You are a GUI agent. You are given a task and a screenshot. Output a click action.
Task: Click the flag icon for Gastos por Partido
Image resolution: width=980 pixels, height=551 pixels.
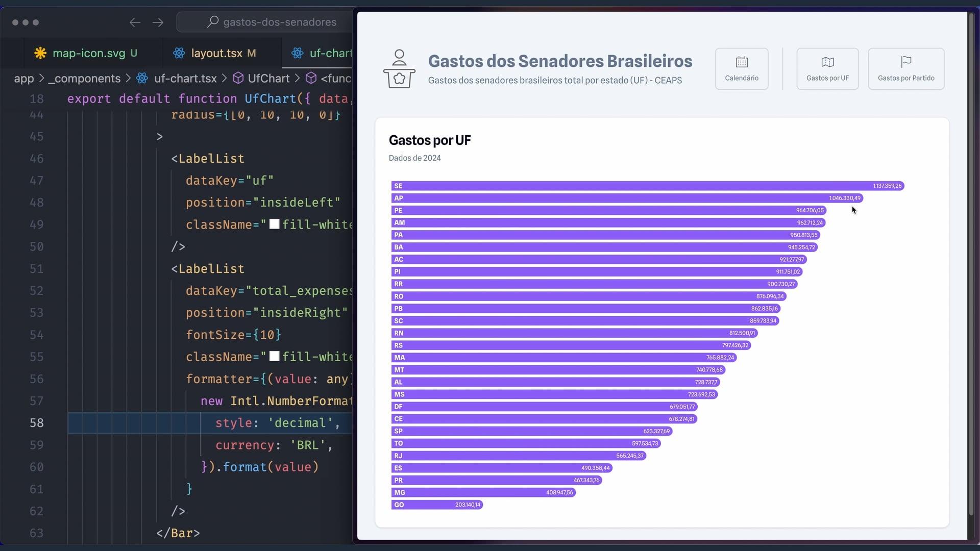906,62
